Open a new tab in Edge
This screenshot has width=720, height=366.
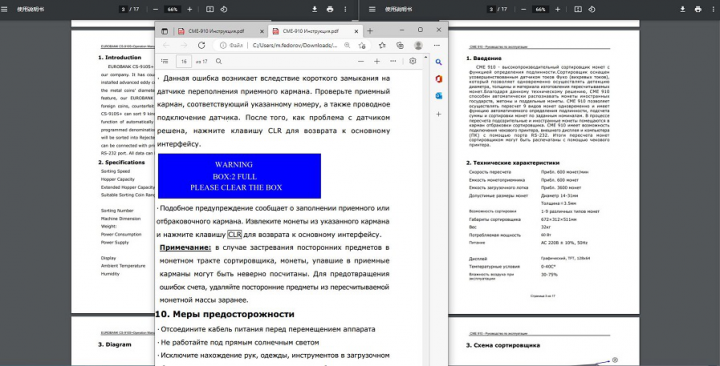[x=370, y=31]
